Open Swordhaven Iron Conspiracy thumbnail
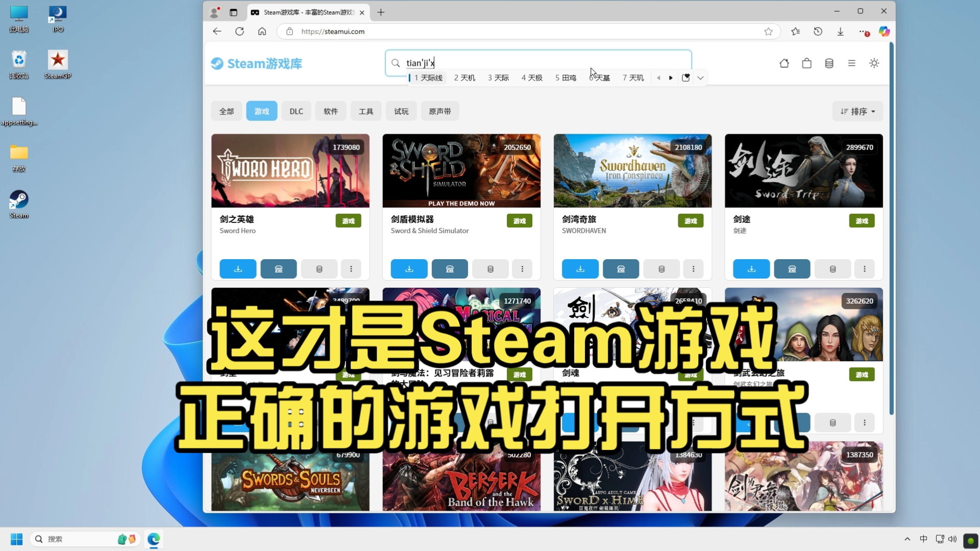 (x=632, y=171)
